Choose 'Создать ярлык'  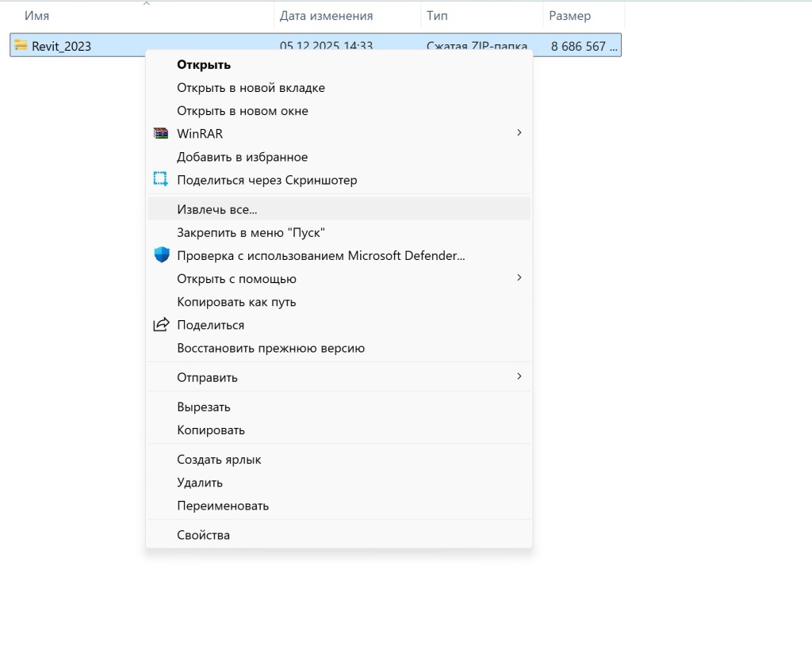[x=339, y=460]
